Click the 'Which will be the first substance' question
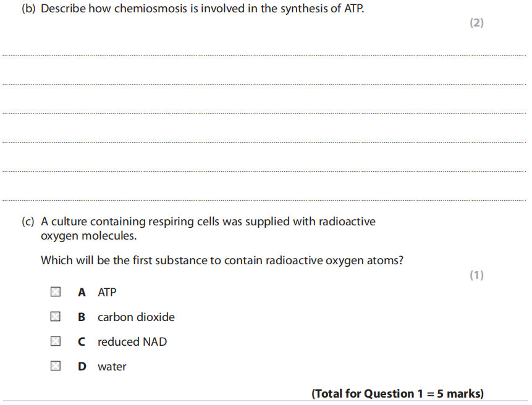The image size is (532, 405). pyautogui.click(x=222, y=260)
